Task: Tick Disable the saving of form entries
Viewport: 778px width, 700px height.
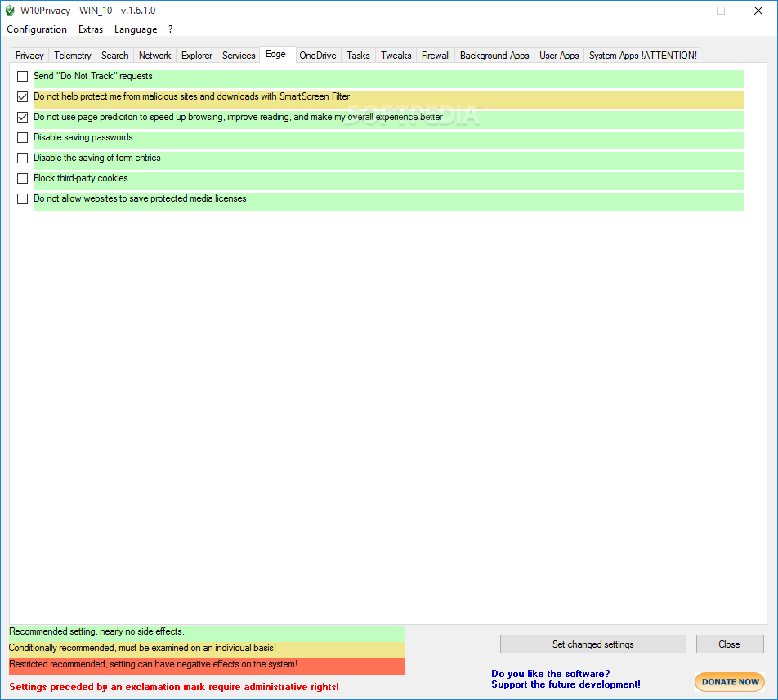Action: pos(22,158)
